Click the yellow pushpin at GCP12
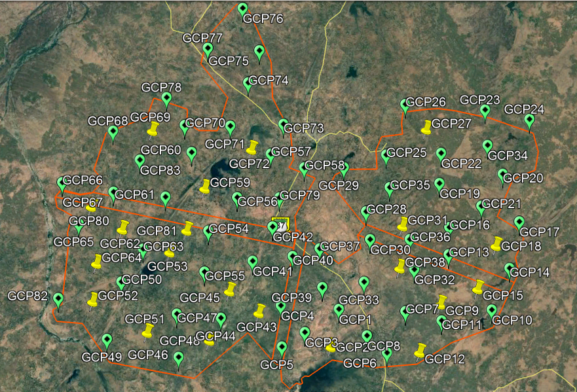Image resolution: width=577 pixels, height=392 pixels. coord(420,351)
